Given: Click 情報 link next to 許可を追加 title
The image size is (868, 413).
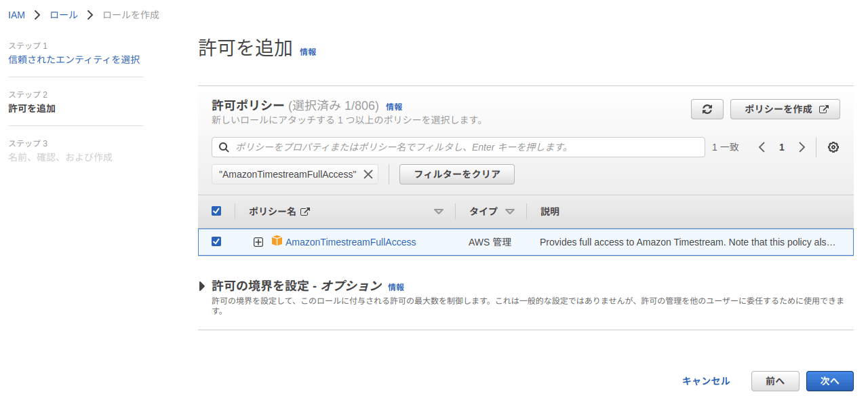Looking at the screenshot, I should click(x=308, y=52).
